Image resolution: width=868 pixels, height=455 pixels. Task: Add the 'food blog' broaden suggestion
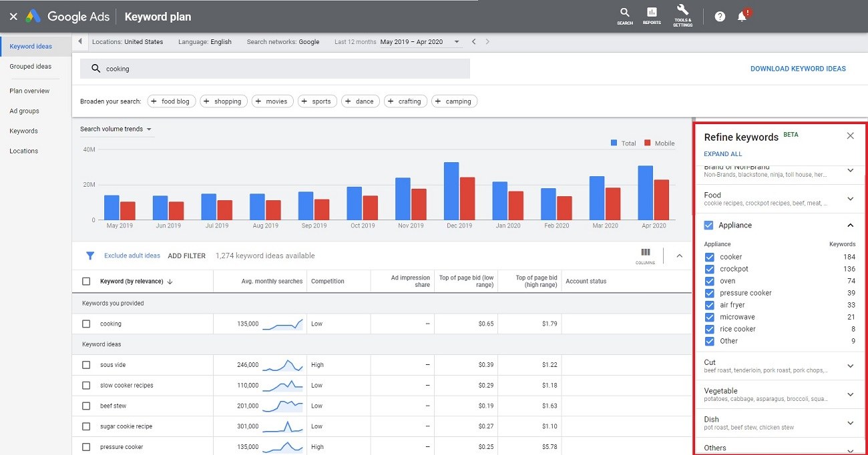[171, 101]
